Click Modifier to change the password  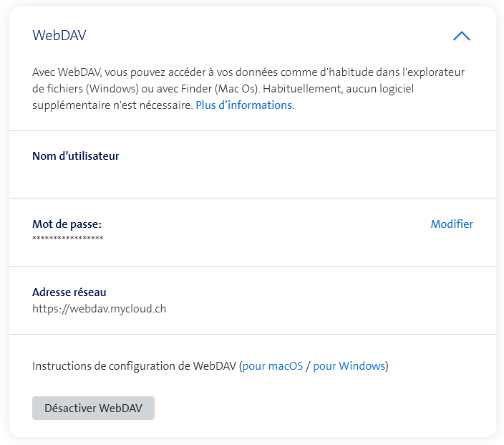click(x=452, y=224)
